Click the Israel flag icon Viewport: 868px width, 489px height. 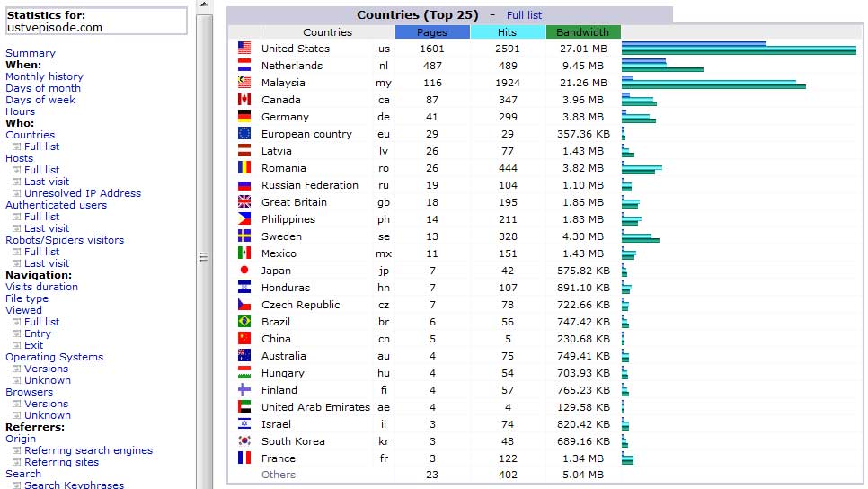(x=244, y=424)
